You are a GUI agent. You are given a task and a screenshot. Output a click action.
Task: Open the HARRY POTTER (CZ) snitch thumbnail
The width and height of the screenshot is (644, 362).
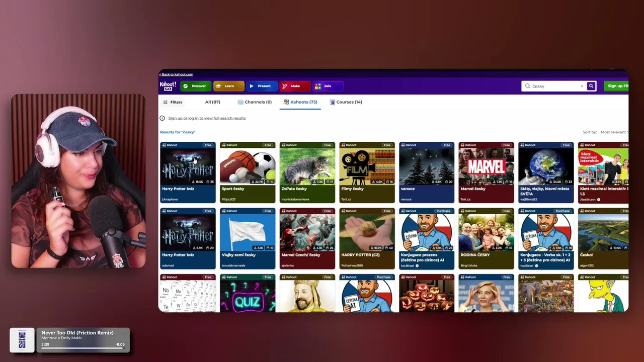(x=367, y=233)
